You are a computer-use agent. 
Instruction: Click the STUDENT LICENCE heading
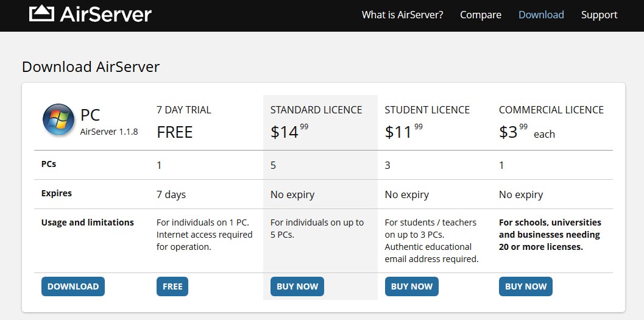click(x=427, y=110)
